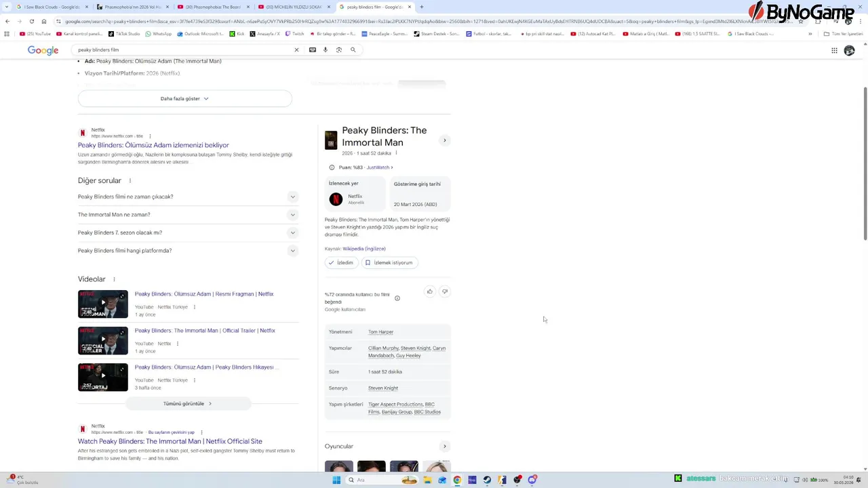Open Peaky Blinders: Ölümsüz Adam izlemenizi bekliyor result

153,145
